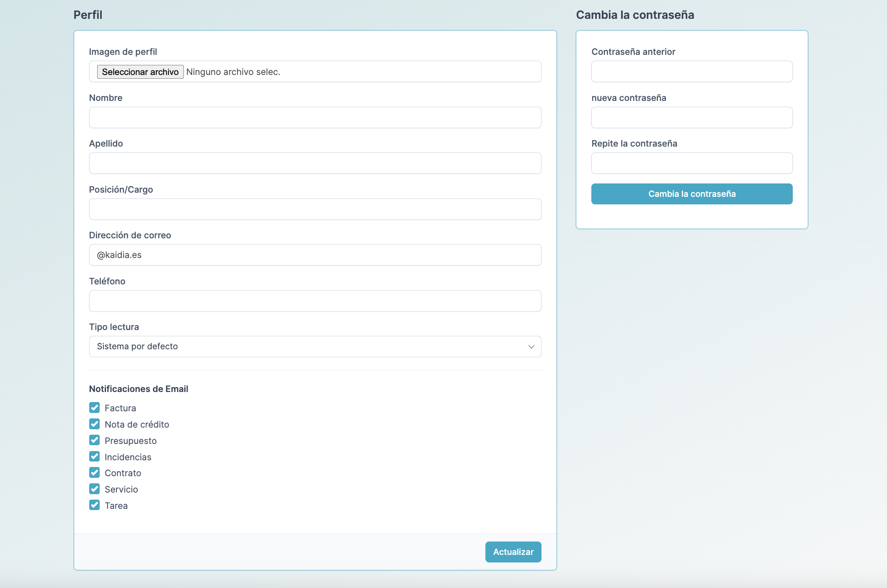Click the Nombre input field

315,117
